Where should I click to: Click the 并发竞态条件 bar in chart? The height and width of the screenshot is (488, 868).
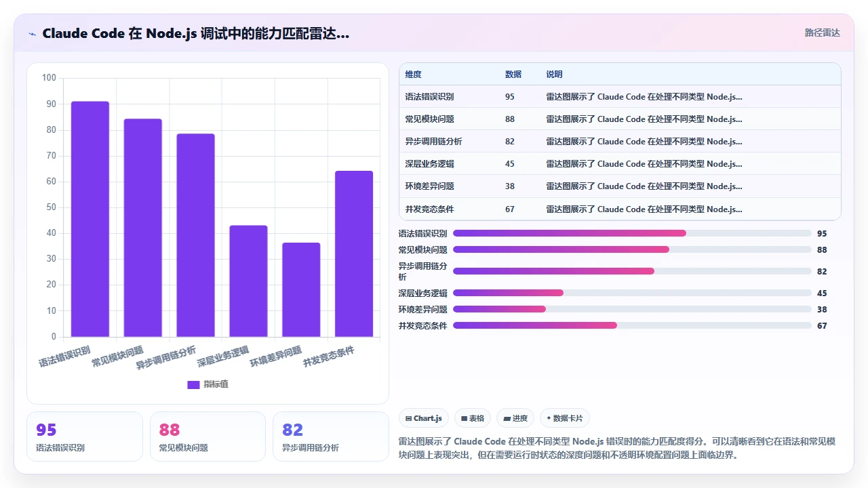(354, 253)
